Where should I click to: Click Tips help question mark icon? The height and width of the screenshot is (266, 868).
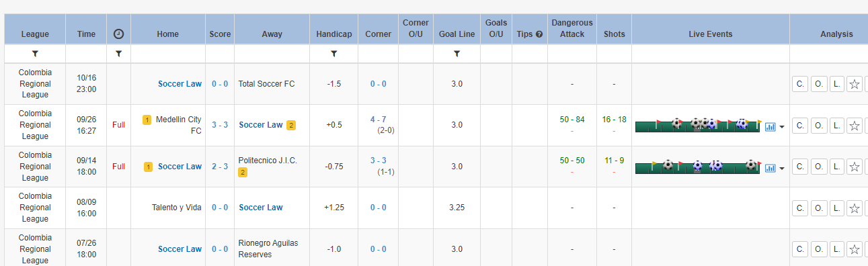click(x=539, y=34)
